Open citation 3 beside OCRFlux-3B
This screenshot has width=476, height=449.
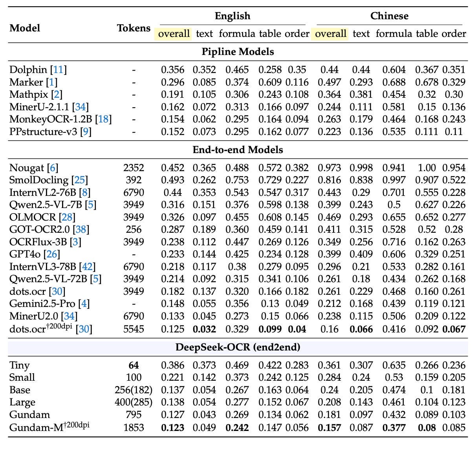[x=75, y=242]
